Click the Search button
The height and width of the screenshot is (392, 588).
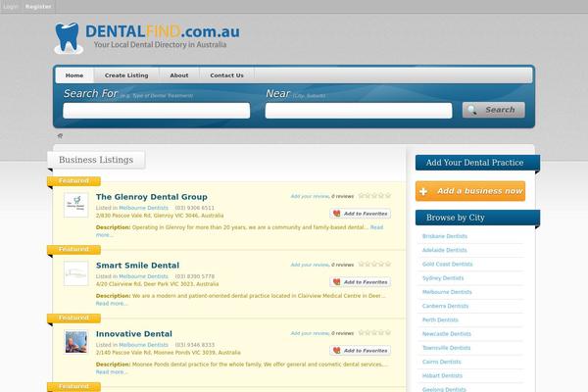tap(494, 110)
